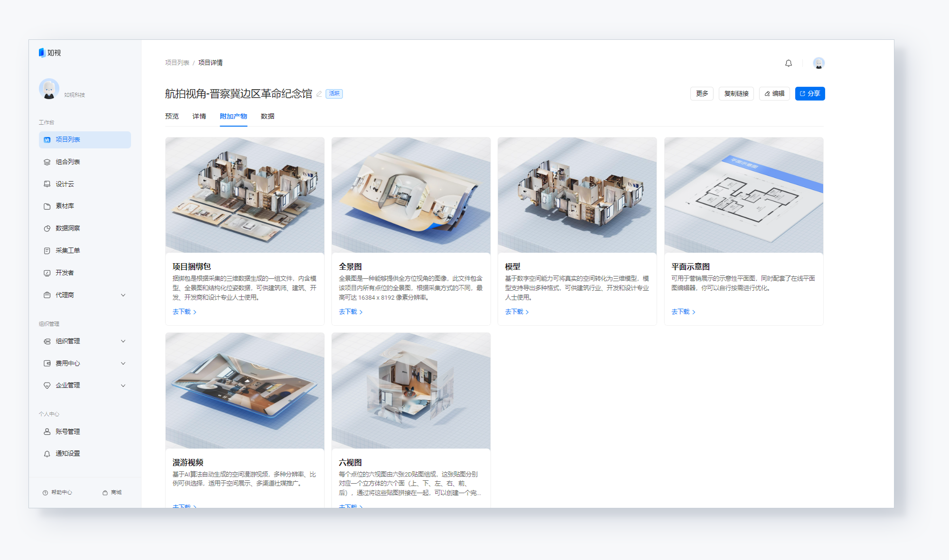The height and width of the screenshot is (560, 949).
Task: Select the 附加产物 tab
Action: pyautogui.click(x=233, y=117)
